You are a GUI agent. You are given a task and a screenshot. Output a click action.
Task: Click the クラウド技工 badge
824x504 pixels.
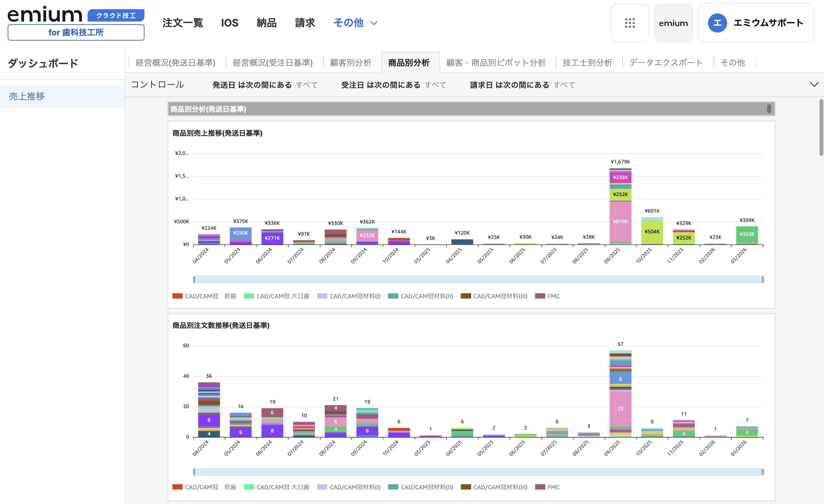(116, 15)
